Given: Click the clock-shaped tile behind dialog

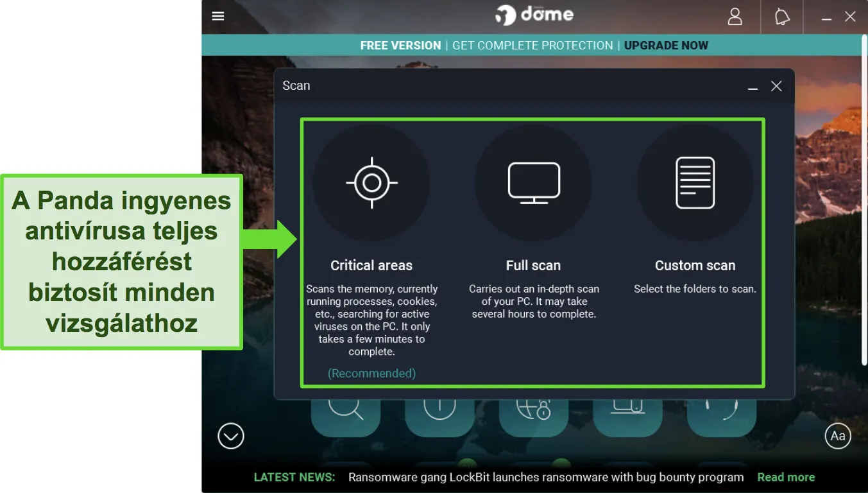Looking at the screenshot, I should click(x=439, y=417).
